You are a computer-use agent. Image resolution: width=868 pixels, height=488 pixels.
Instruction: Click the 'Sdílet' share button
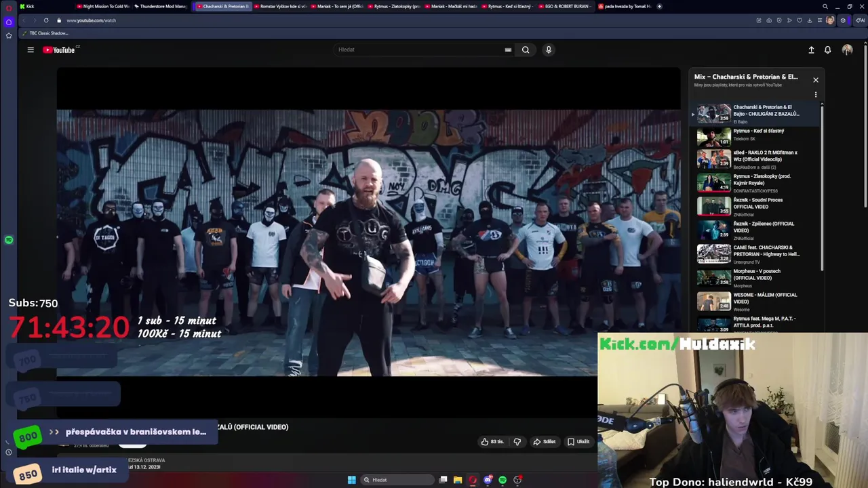pyautogui.click(x=545, y=442)
